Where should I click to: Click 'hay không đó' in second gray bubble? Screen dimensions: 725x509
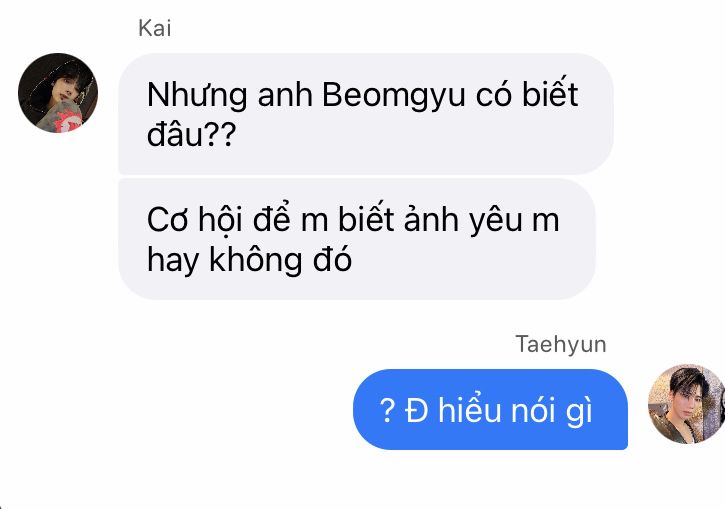[249, 260]
